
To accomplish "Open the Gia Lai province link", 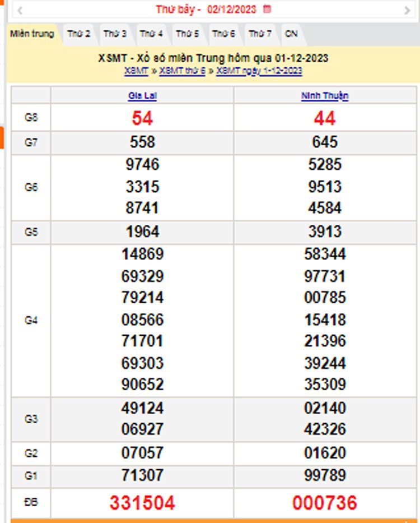I will pyautogui.click(x=142, y=96).
